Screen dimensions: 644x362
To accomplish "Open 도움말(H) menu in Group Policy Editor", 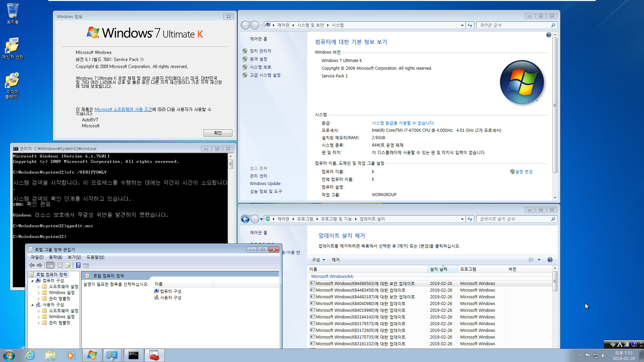I will pyautogui.click(x=95, y=257).
